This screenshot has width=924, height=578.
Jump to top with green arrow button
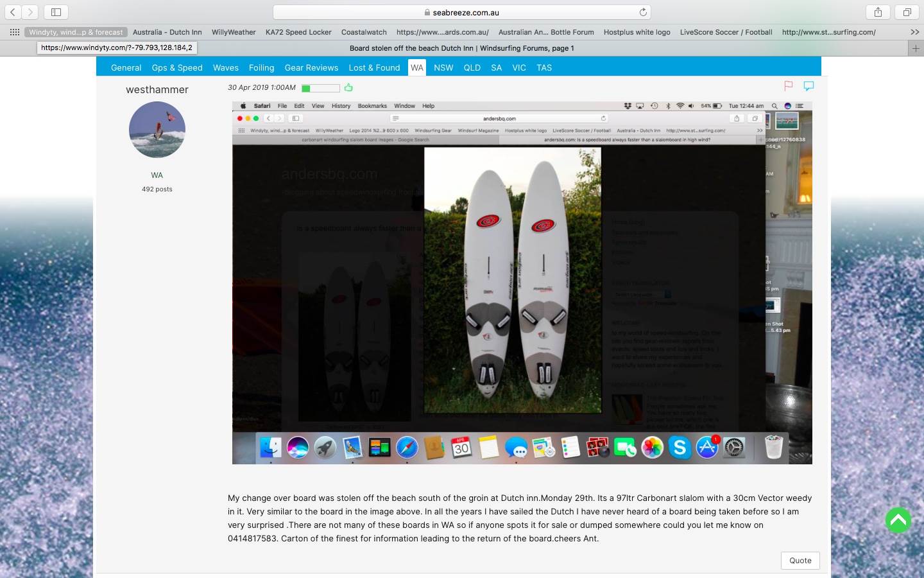click(x=898, y=520)
